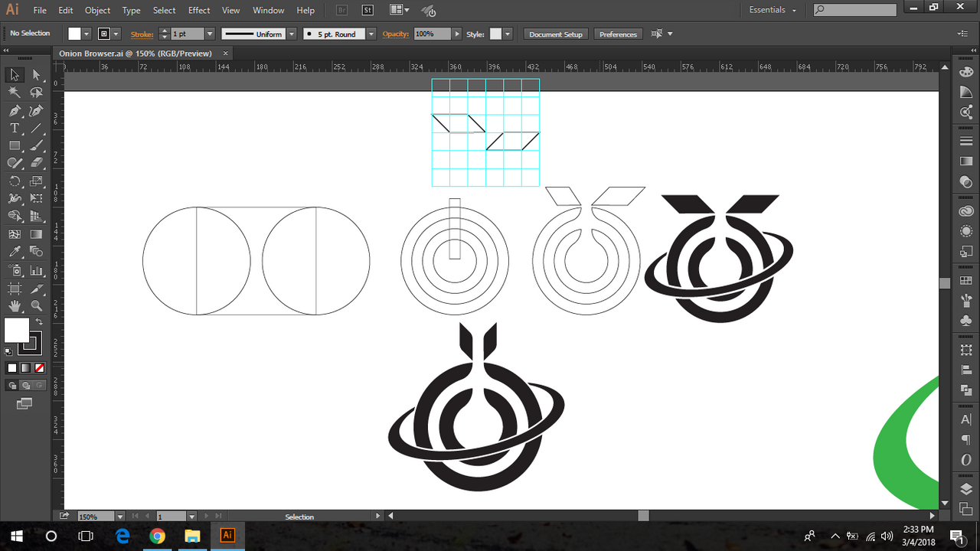Image resolution: width=980 pixels, height=551 pixels.
Task: Open the arrange documents dropdown
Action: pyautogui.click(x=399, y=10)
